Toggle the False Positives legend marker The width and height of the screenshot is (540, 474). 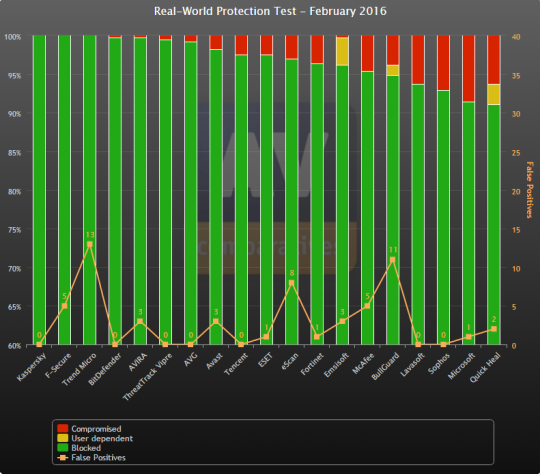[x=62, y=457]
